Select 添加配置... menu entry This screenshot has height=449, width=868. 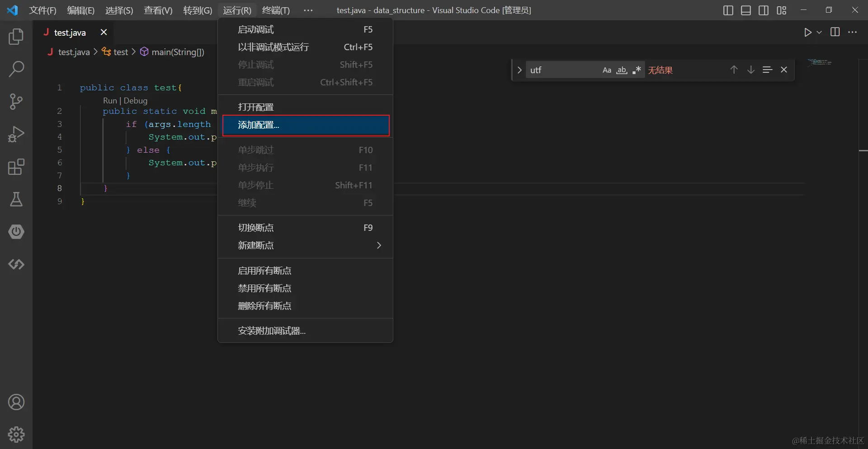(305, 125)
